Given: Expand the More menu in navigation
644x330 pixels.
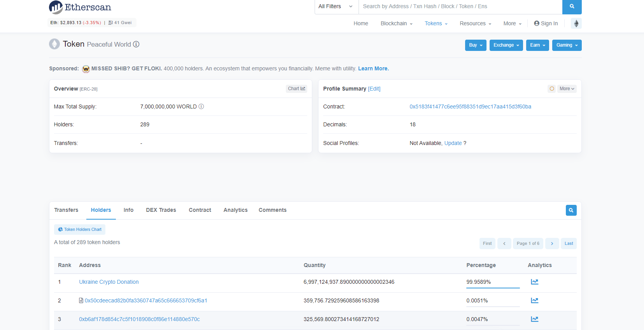Looking at the screenshot, I should [x=512, y=23].
